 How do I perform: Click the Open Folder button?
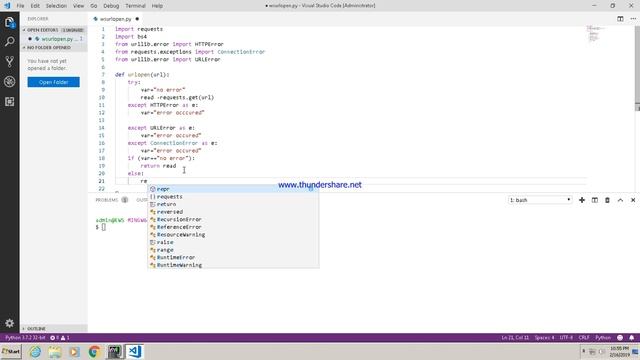click(x=53, y=82)
